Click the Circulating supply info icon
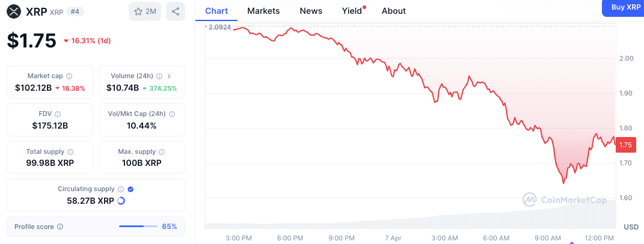The width and height of the screenshot is (644, 244). pos(121,189)
